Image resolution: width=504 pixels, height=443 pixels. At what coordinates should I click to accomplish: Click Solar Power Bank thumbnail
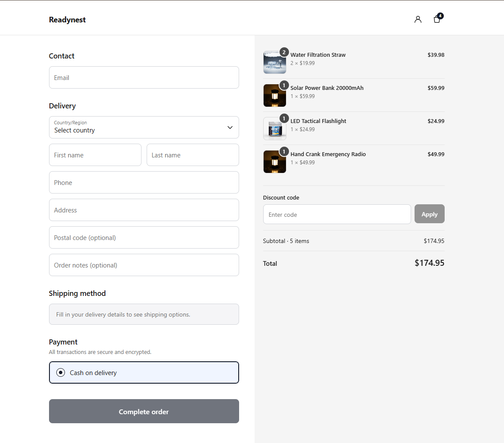[x=274, y=95]
